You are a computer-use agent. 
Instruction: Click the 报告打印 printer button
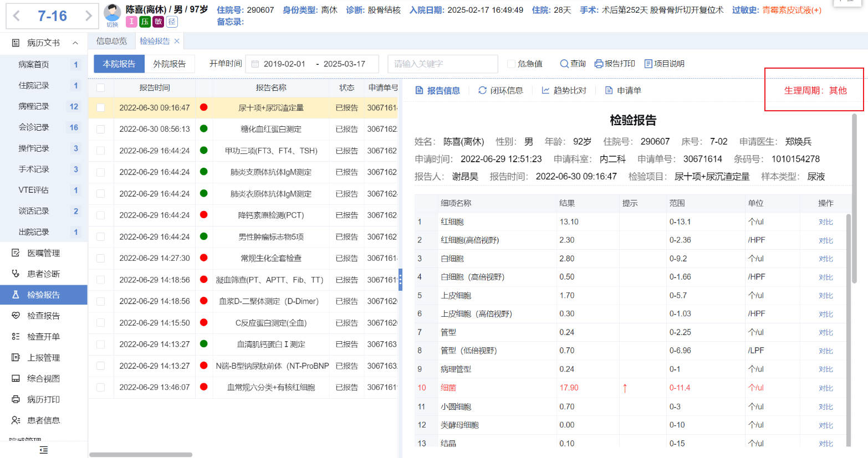pyautogui.click(x=615, y=64)
